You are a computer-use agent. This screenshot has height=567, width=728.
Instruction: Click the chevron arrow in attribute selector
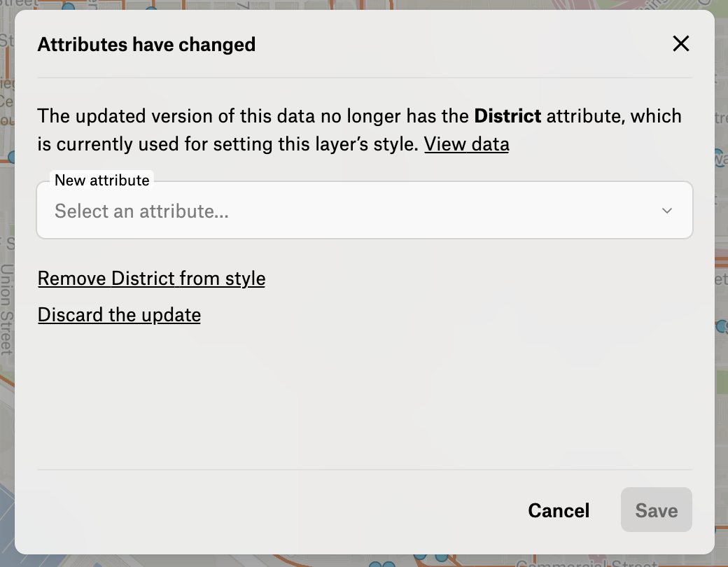pyautogui.click(x=667, y=211)
